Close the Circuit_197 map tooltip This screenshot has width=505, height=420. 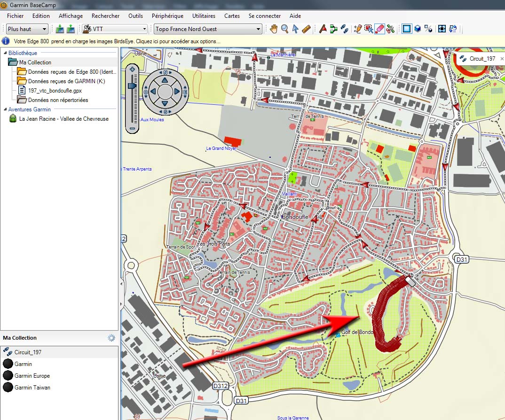(x=502, y=59)
